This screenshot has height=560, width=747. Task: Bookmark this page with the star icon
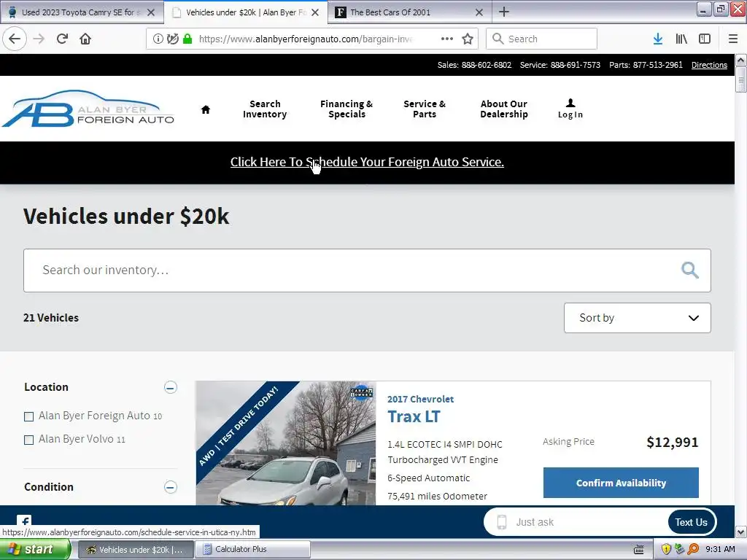pyautogui.click(x=468, y=39)
